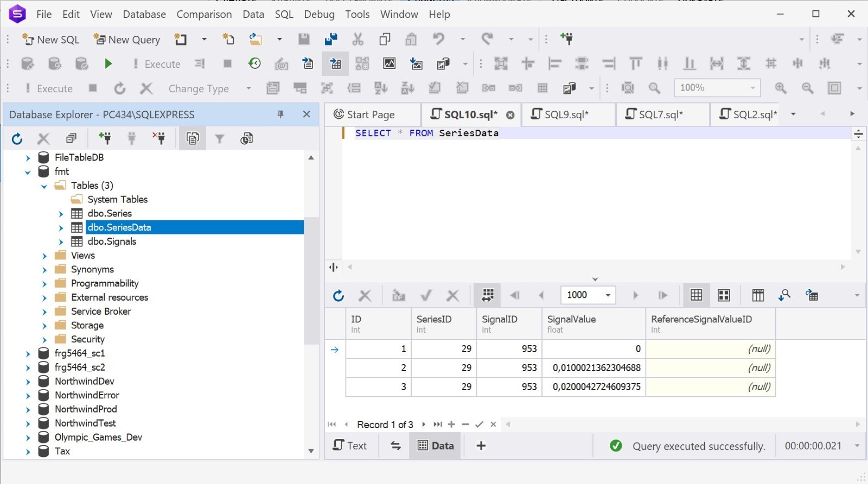Click the Save All icon

tap(330, 39)
